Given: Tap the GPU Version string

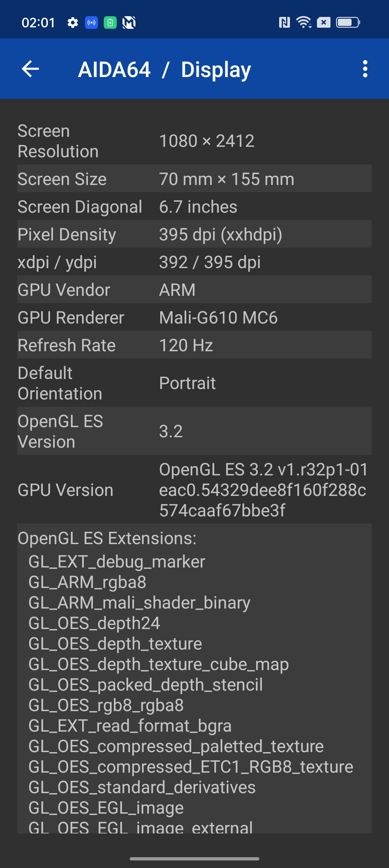Looking at the screenshot, I should tap(263, 490).
